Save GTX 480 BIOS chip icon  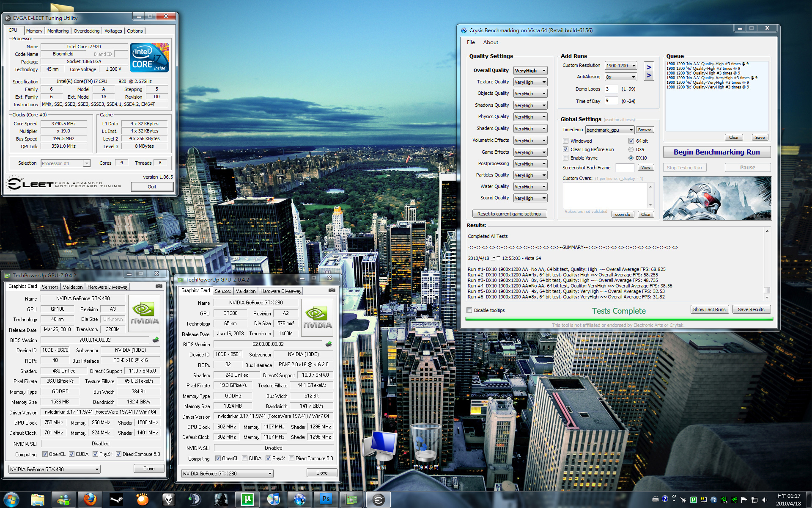156,340
